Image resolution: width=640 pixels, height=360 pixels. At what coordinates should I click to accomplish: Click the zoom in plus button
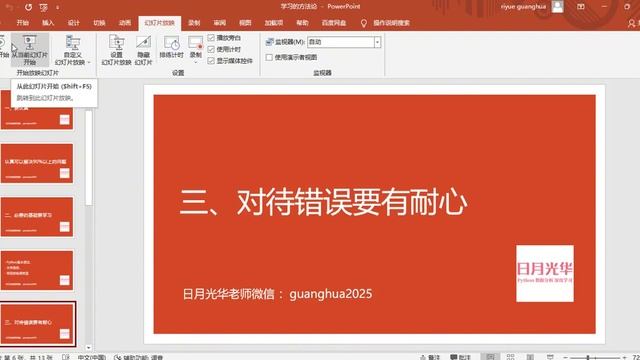[x=624, y=357]
